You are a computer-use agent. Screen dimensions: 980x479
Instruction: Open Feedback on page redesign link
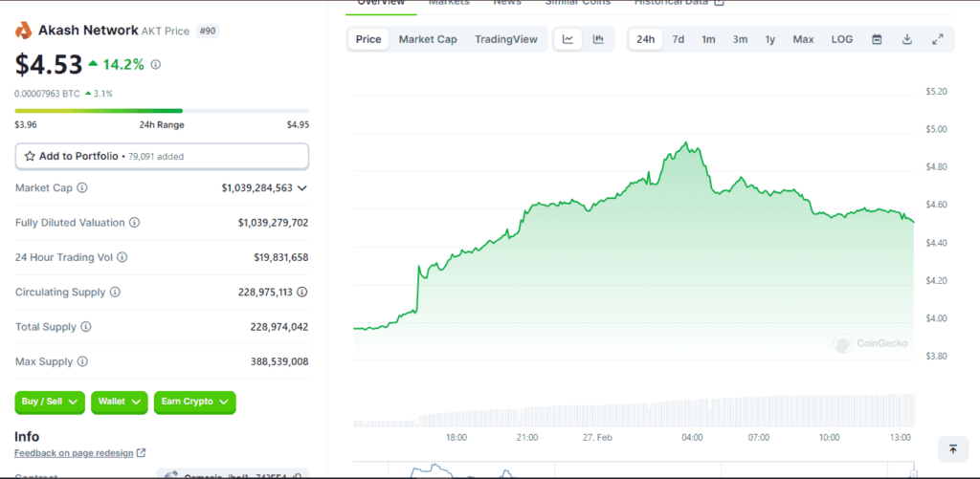click(x=74, y=453)
